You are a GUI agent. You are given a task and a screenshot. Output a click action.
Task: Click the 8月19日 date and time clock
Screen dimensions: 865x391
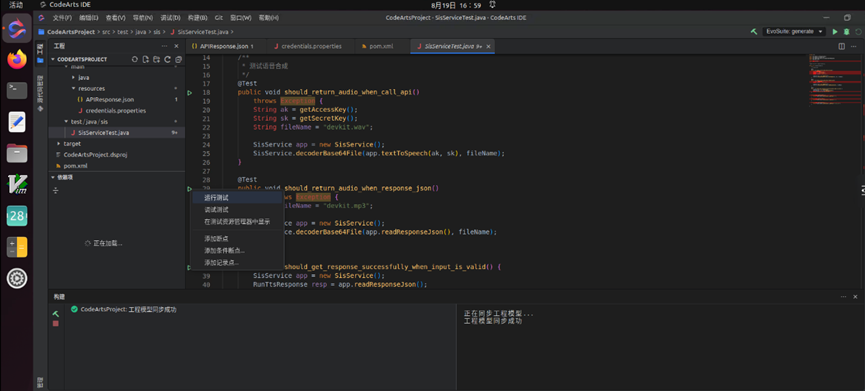pos(456,5)
